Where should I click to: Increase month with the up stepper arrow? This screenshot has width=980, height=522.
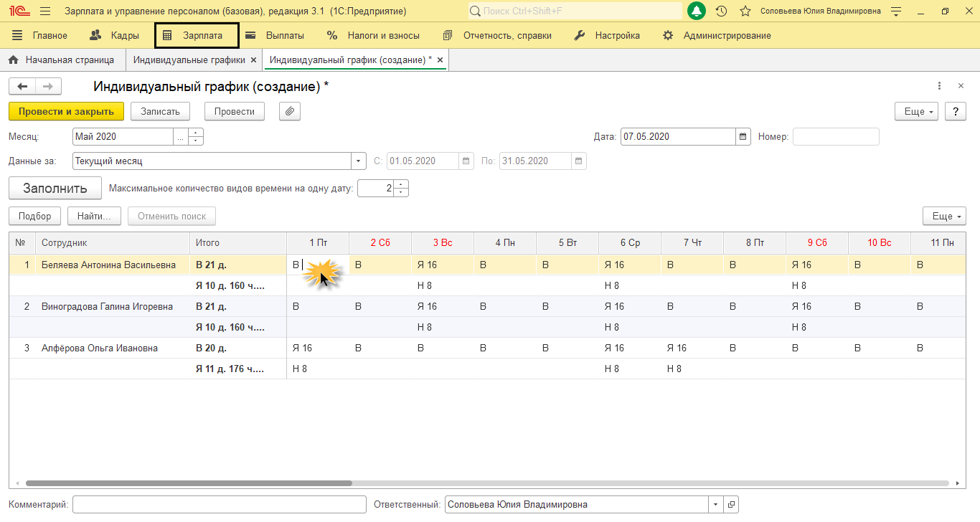pos(196,132)
